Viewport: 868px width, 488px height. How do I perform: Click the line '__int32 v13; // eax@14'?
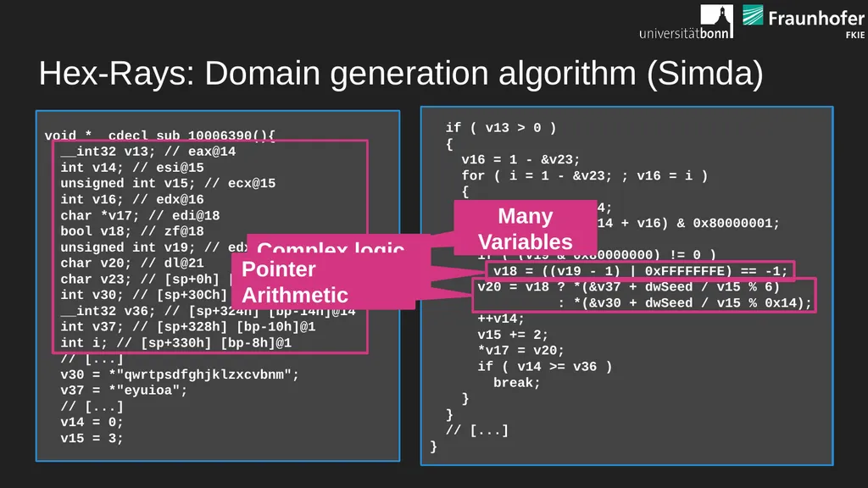click(147, 152)
